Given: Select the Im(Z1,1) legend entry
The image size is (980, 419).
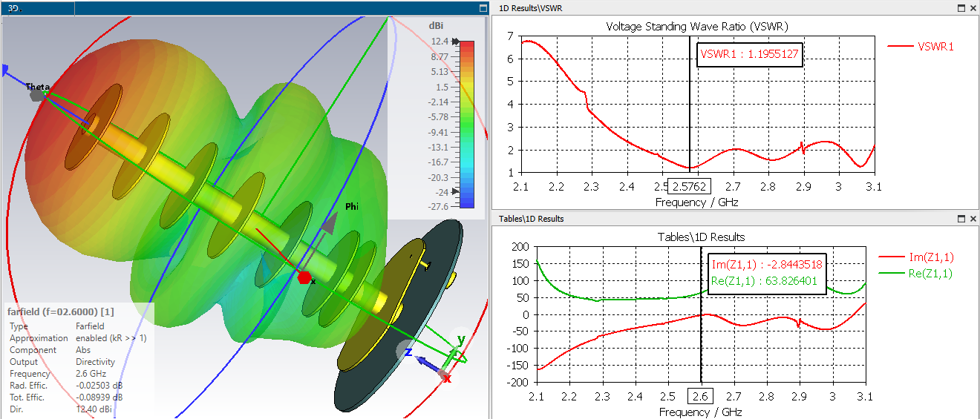Looking at the screenshot, I should (x=916, y=257).
